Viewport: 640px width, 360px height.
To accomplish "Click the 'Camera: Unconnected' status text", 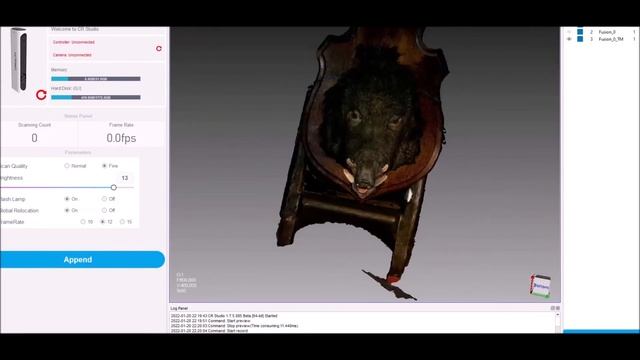I will [72, 55].
